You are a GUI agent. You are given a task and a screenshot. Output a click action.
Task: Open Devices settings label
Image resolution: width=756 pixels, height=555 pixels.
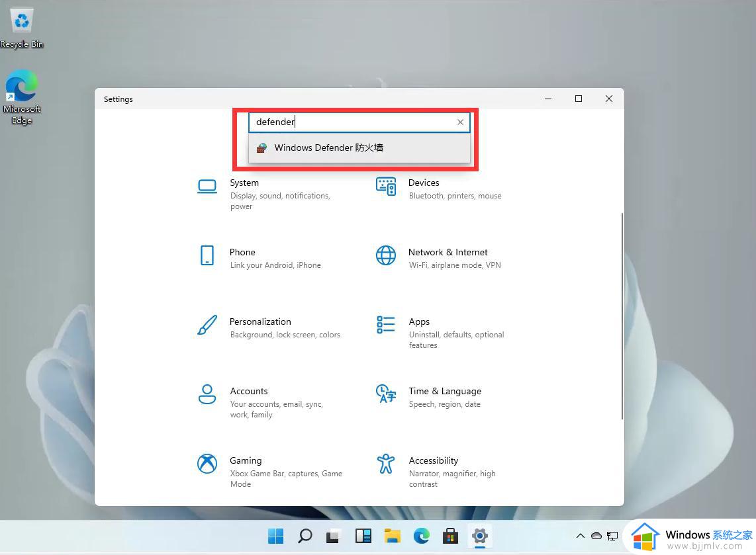coord(424,183)
